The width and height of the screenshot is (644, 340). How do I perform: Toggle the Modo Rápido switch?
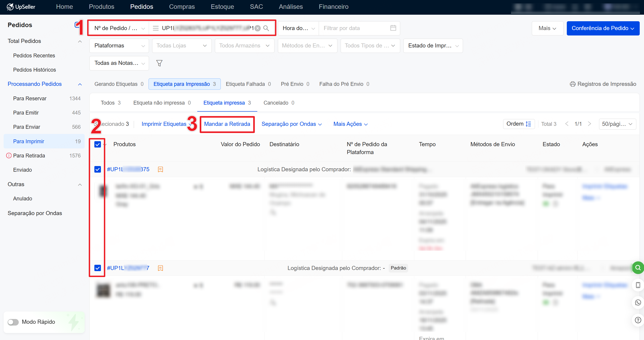point(13,322)
